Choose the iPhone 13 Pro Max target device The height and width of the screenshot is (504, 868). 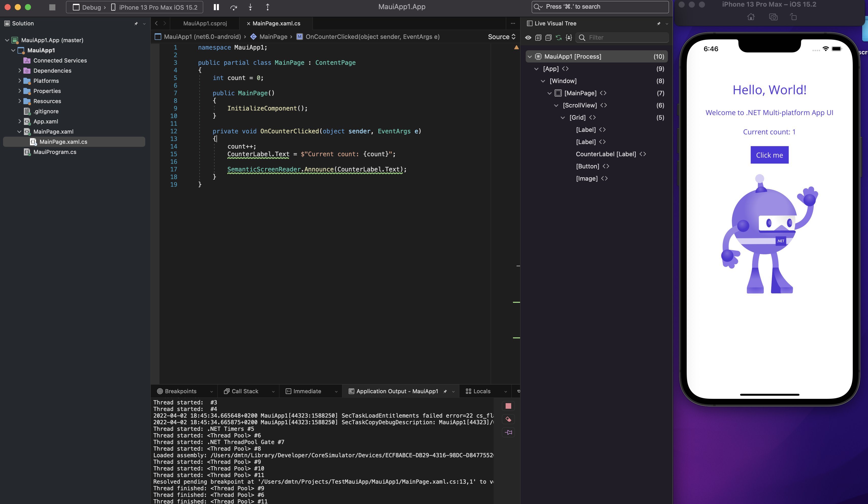[154, 7]
